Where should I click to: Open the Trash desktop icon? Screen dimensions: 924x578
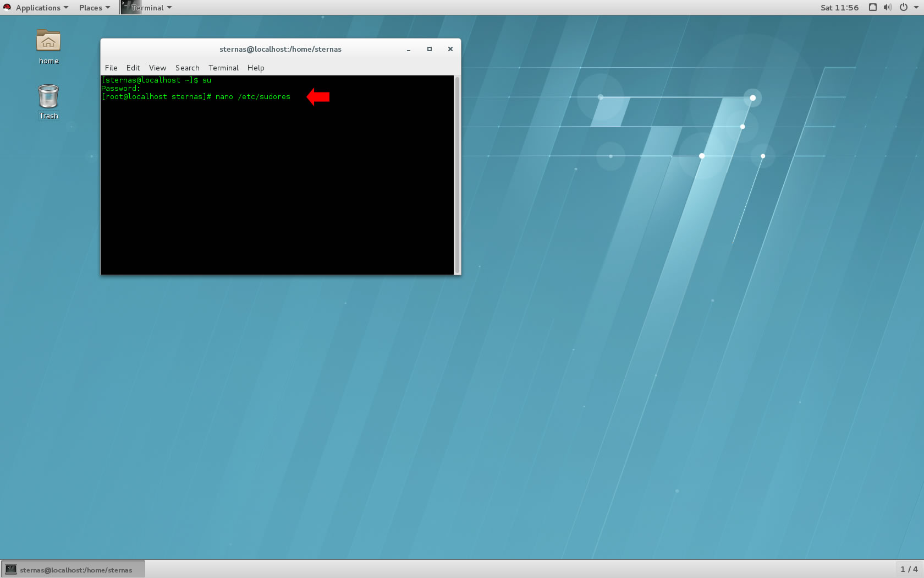48,102
